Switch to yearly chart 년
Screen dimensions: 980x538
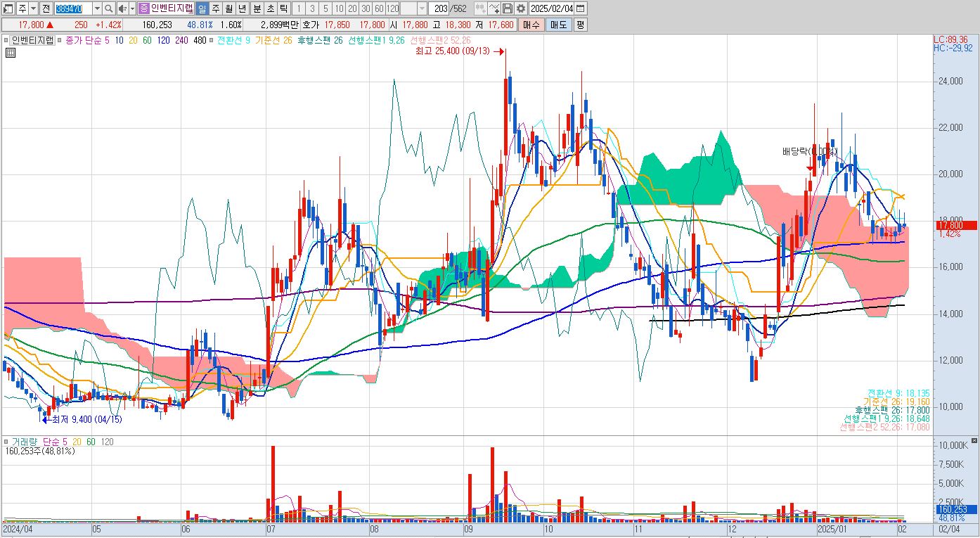tap(242, 8)
